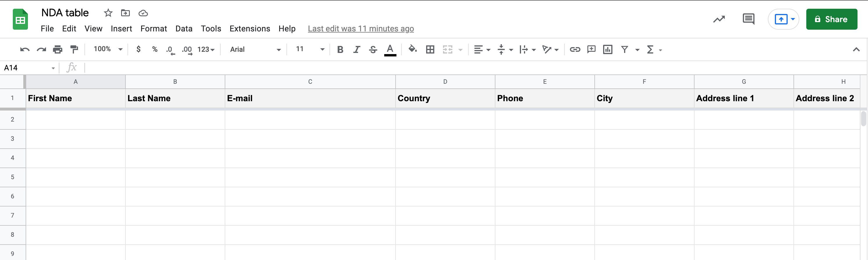This screenshot has width=868, height=260.
Task: Open text rotation dropdown
Action: pos(550,49)
